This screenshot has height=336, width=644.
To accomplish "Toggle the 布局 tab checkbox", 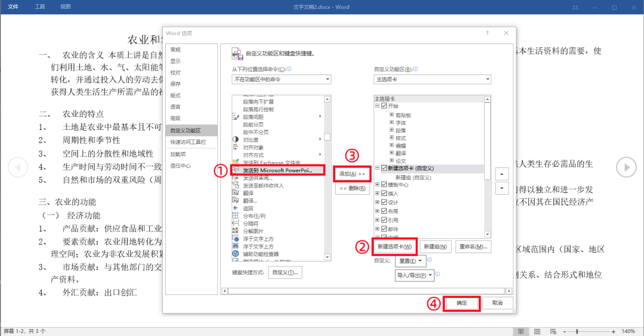I will pyautogui.click(x=384, y=211).
